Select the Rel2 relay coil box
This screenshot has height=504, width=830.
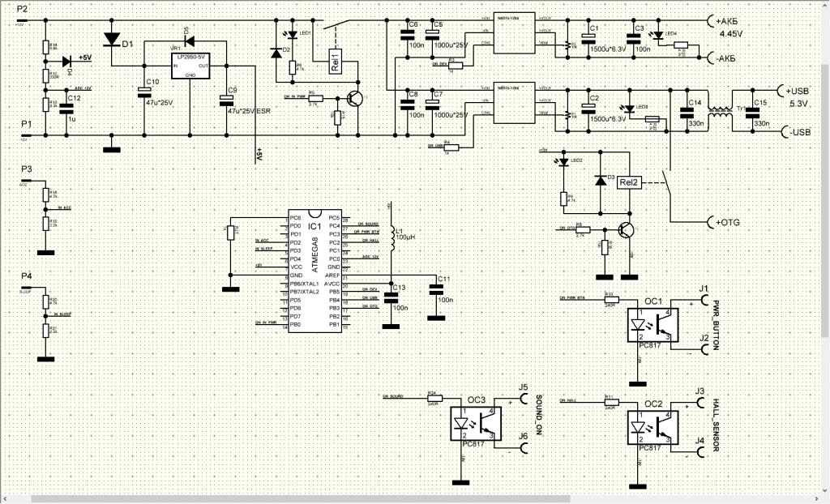(x=629, y=183)
